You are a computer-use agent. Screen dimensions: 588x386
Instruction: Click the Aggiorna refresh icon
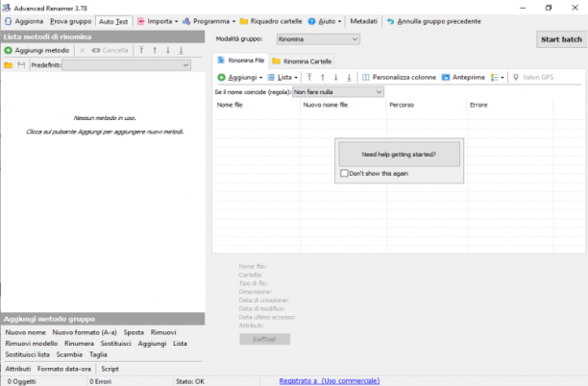coord(9,21)
